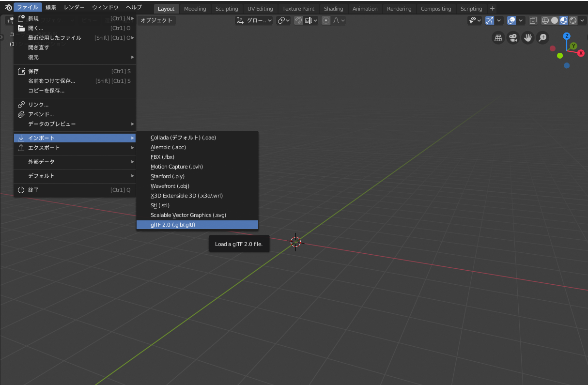
Task: Open the レンダー menu
Action: point(74,7)
